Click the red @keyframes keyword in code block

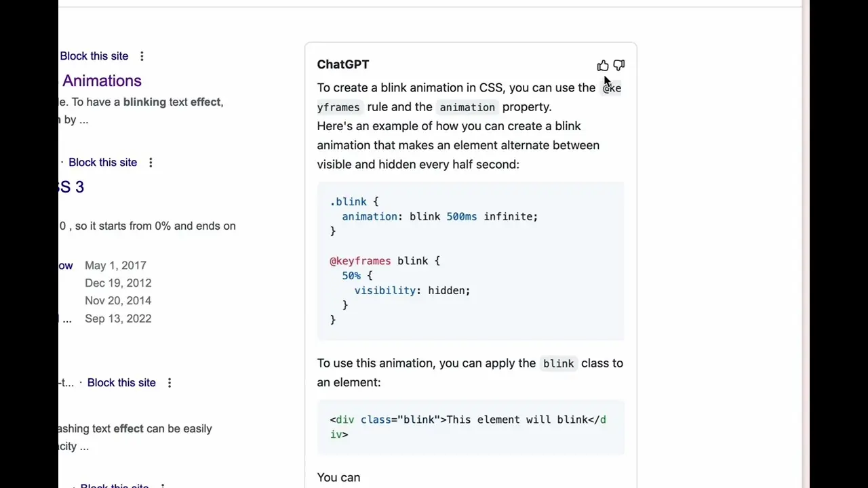pyautogui.click(x=360, y=261)
